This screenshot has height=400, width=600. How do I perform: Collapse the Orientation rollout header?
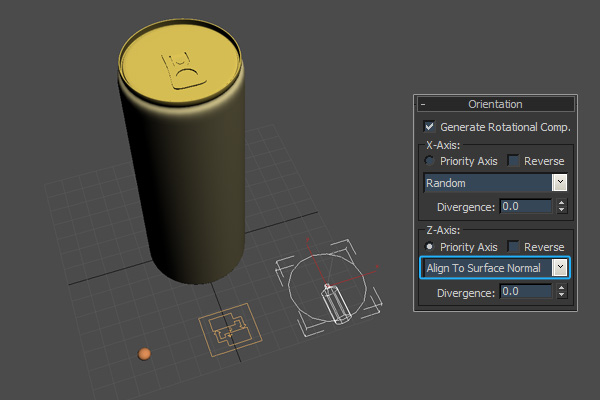[x=496, y=104]
